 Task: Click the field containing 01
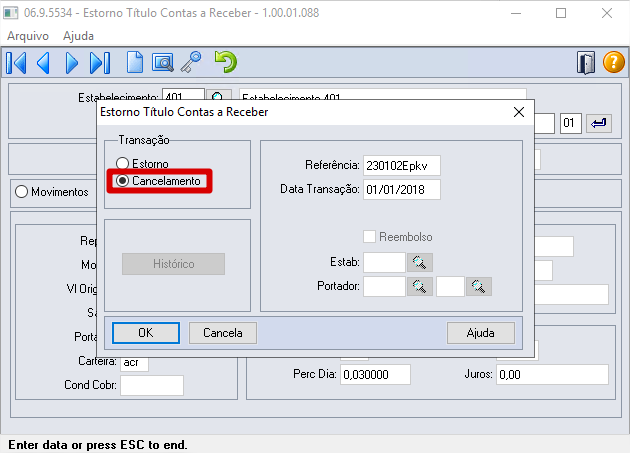click(x=571, y=123)
